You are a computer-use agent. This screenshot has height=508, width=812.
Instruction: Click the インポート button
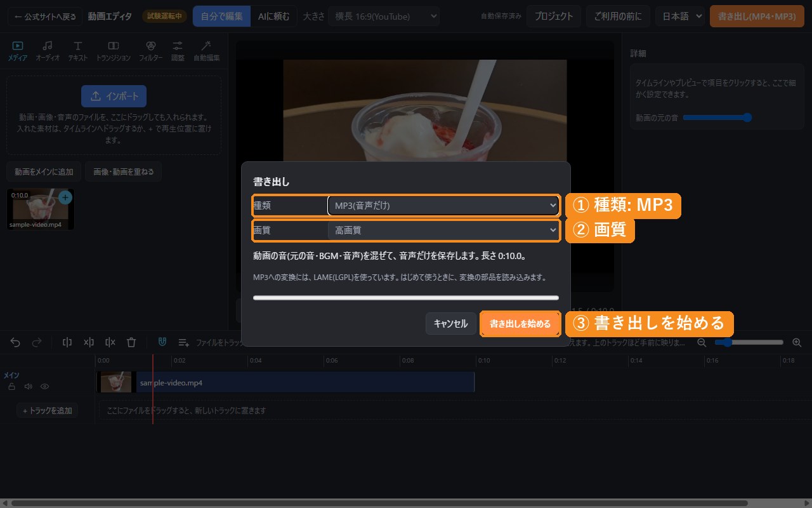pos(114,96)
